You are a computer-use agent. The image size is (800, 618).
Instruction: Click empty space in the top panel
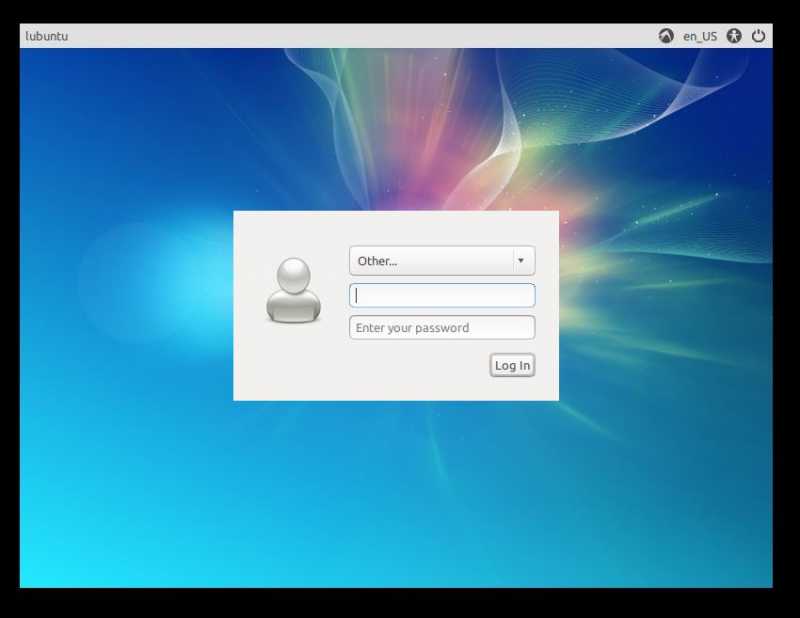coord(350,36)
